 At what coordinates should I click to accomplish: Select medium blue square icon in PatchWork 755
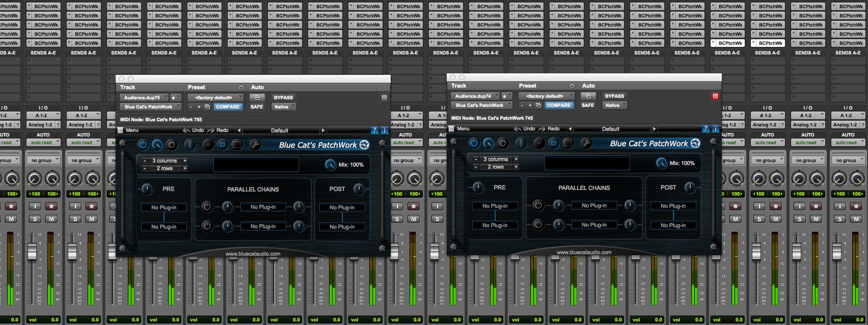[222, 145]
